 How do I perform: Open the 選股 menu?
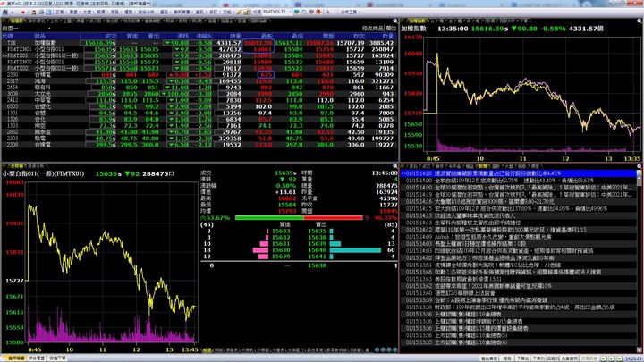(x=164, y=12)
